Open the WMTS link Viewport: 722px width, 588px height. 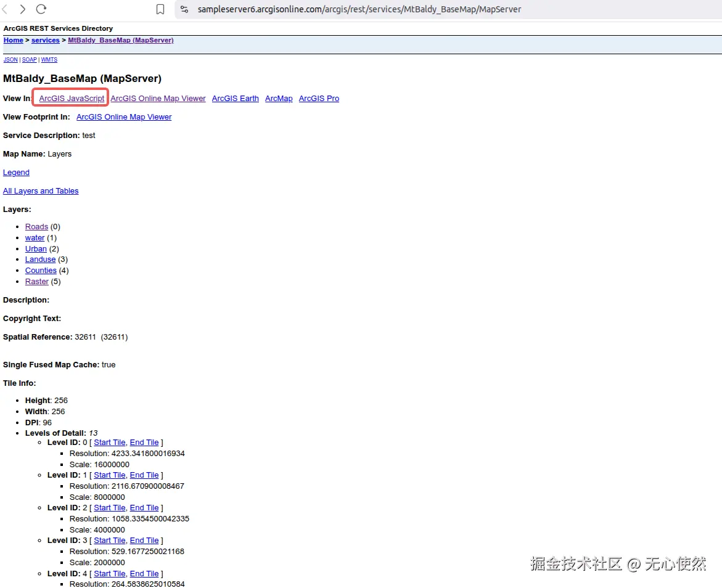coord(49,59)
